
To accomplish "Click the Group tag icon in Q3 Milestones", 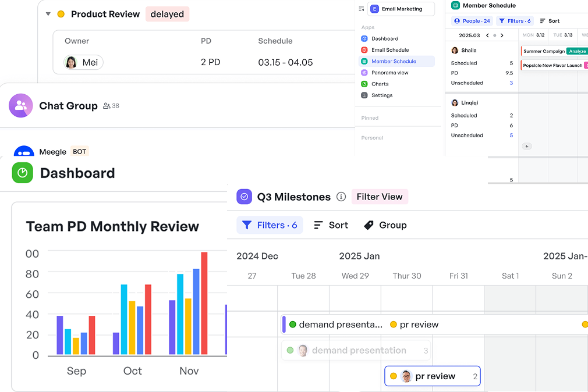I will click(369, 225).
